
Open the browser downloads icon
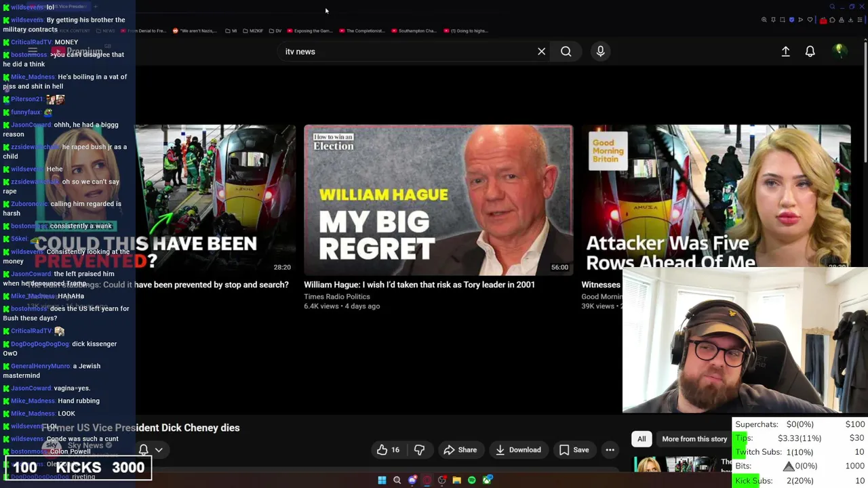[x=850, y=20]
